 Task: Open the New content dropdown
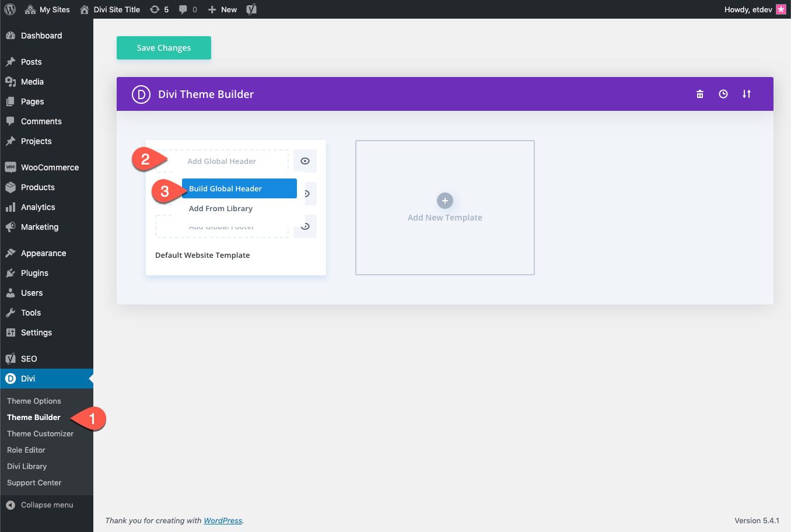coord(222,9)
